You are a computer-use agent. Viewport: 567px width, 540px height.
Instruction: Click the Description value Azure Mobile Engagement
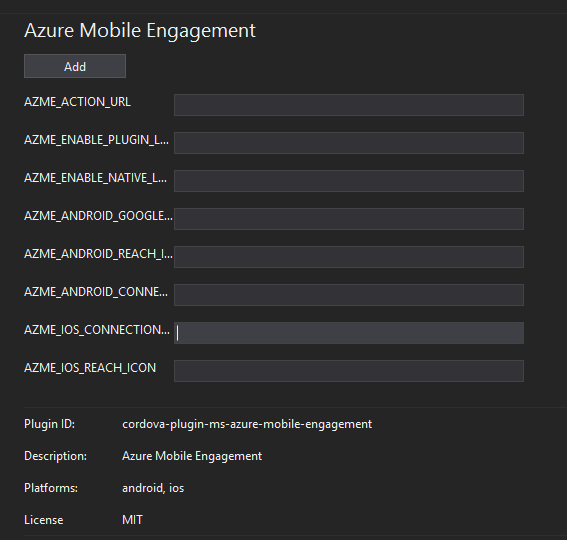click(x=192, y=456)
